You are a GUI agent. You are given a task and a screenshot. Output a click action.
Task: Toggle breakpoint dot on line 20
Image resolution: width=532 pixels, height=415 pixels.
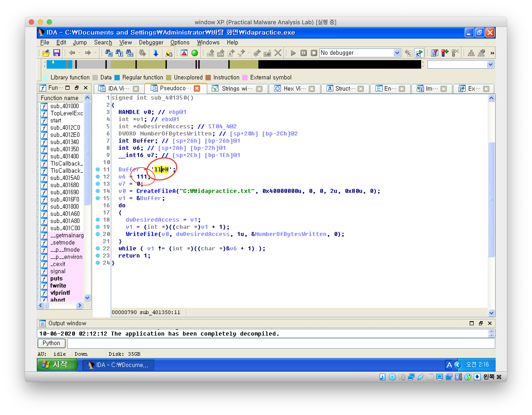tap(98, 234)
